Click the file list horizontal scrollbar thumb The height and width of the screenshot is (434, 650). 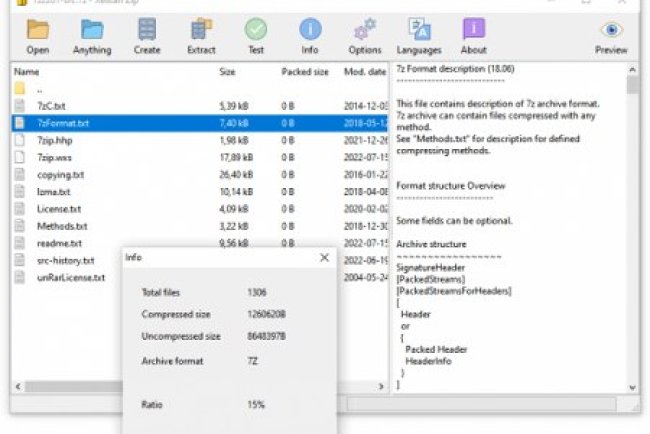[x=74, y=387]
